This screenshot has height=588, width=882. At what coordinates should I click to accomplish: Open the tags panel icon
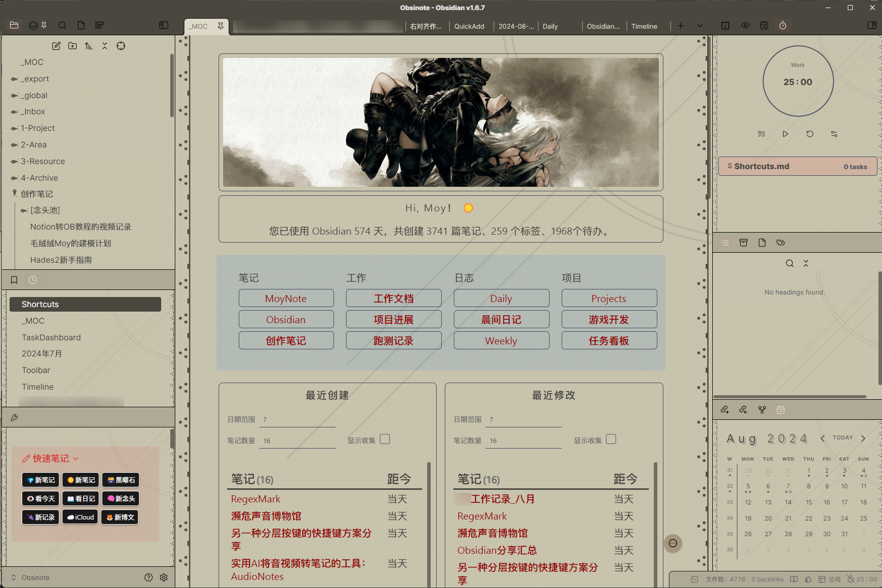[781, 243]
